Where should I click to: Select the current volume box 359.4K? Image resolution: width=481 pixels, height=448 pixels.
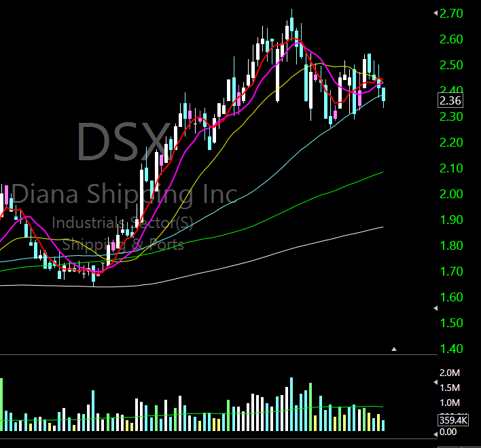[453, 420]
